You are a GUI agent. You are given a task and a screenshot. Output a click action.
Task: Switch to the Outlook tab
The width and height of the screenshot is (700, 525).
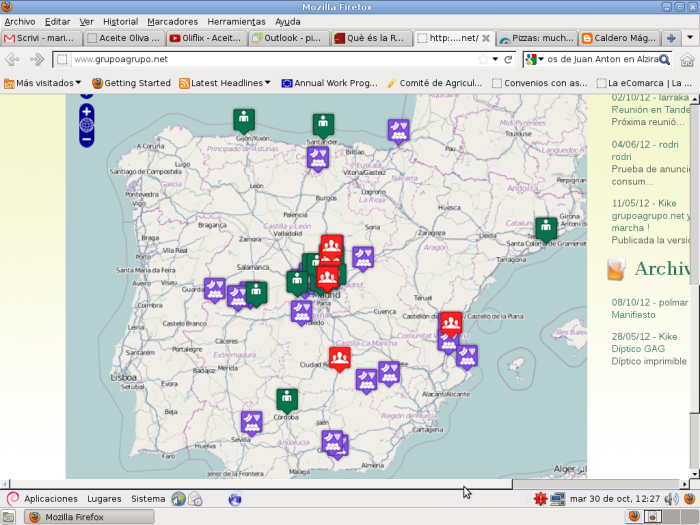click(289, 38)
